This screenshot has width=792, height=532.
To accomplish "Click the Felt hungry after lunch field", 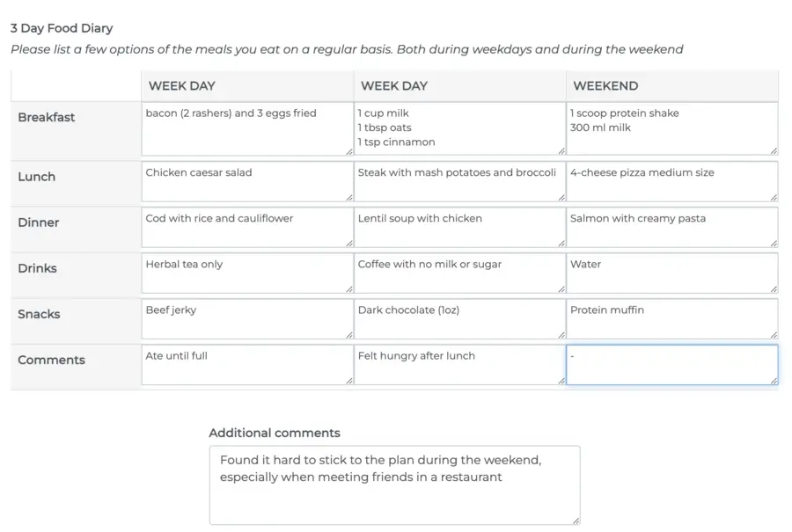I will coord(459,365).
